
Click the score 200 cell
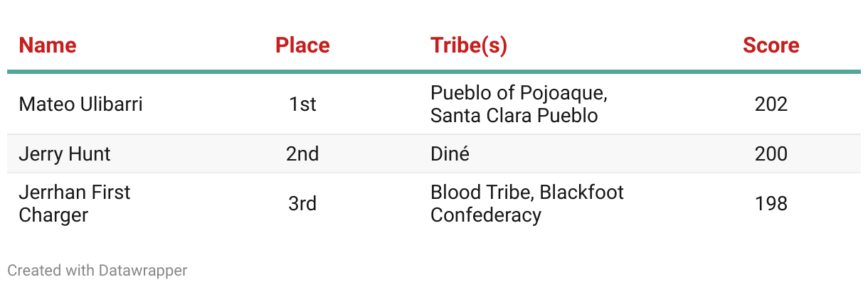click(771, 154)
